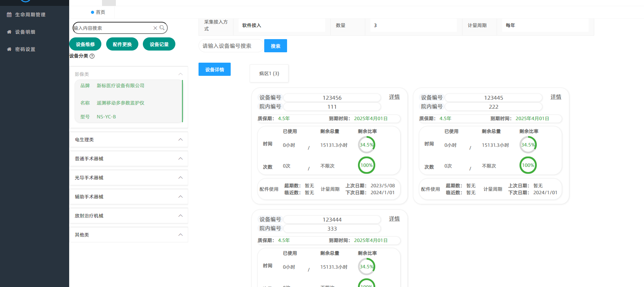Expand the 电生理类 category
This screenshot has height=287, width=644.
click(129, 140)
